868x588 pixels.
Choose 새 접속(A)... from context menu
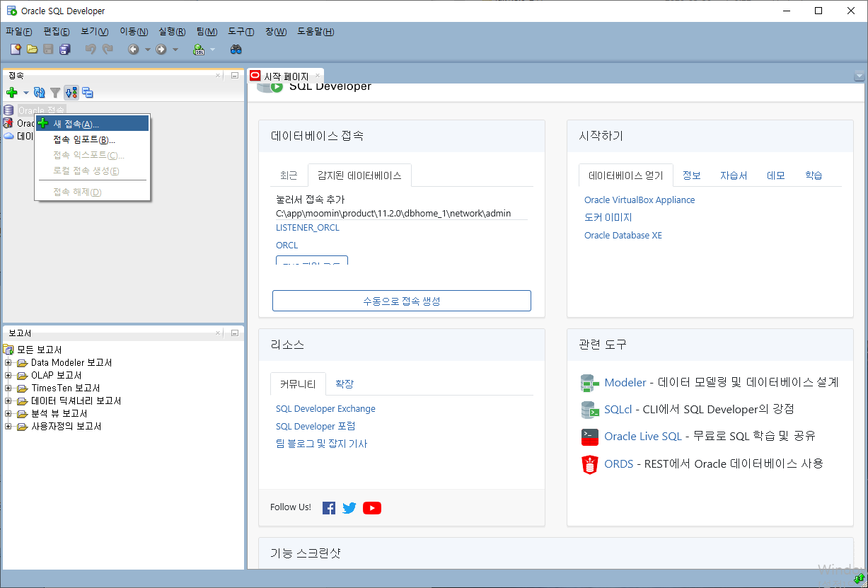[93, 124]
